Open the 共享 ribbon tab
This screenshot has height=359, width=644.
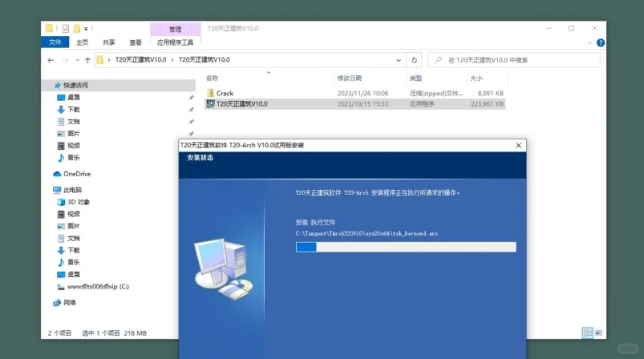tap(109, 42)
